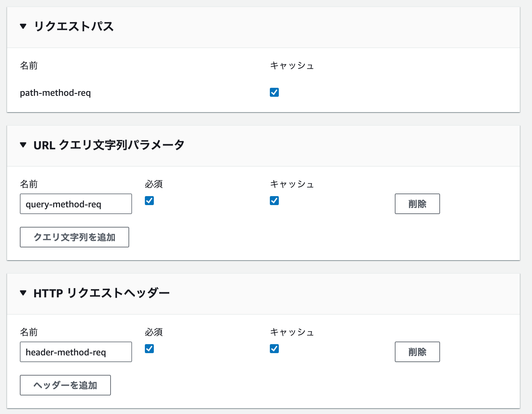Uncheck キャッシュ for path-method-req
Screen dimensions: 532x414
[275, 93]
